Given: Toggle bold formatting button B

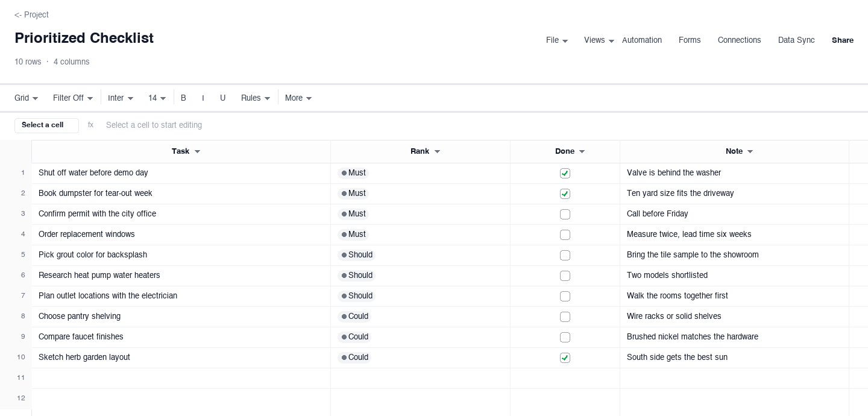Looking at the screenshot, I should click(183, 98).
